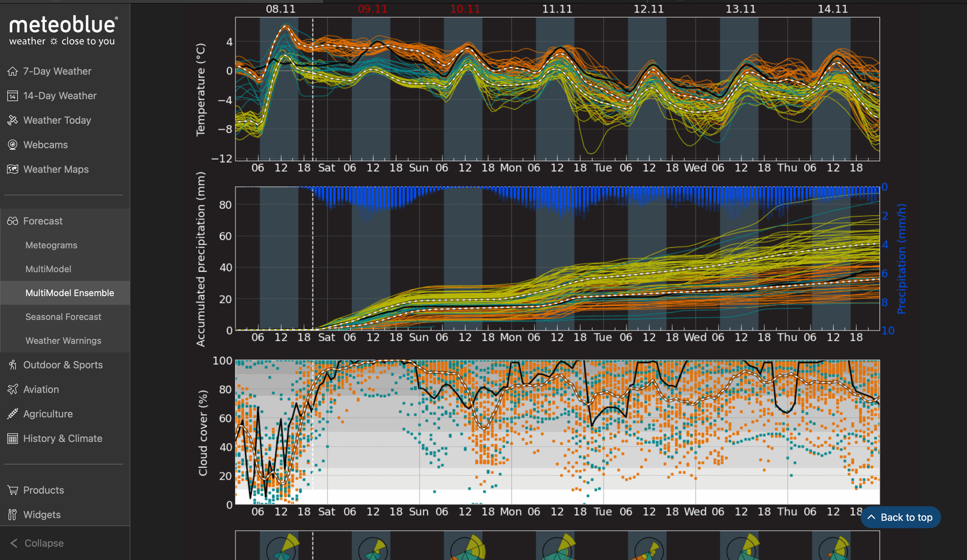This screenshot has width=967, height=560.
Task: Open Seasonal Forecast page
Action: (63, 317)
